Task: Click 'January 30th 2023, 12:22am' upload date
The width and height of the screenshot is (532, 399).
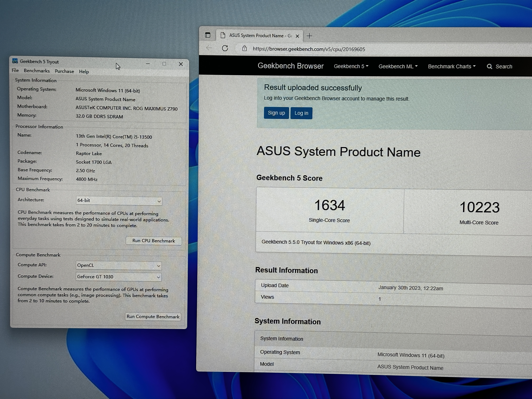Action: click(x=410, y=288)
